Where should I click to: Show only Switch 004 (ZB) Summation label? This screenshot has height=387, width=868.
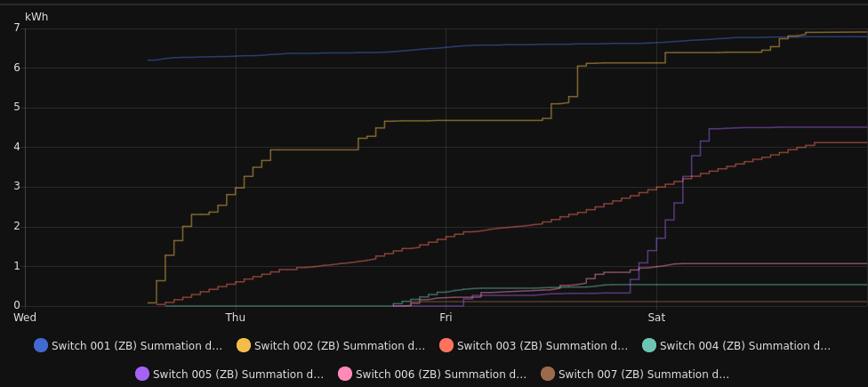[x=745, y=346]
